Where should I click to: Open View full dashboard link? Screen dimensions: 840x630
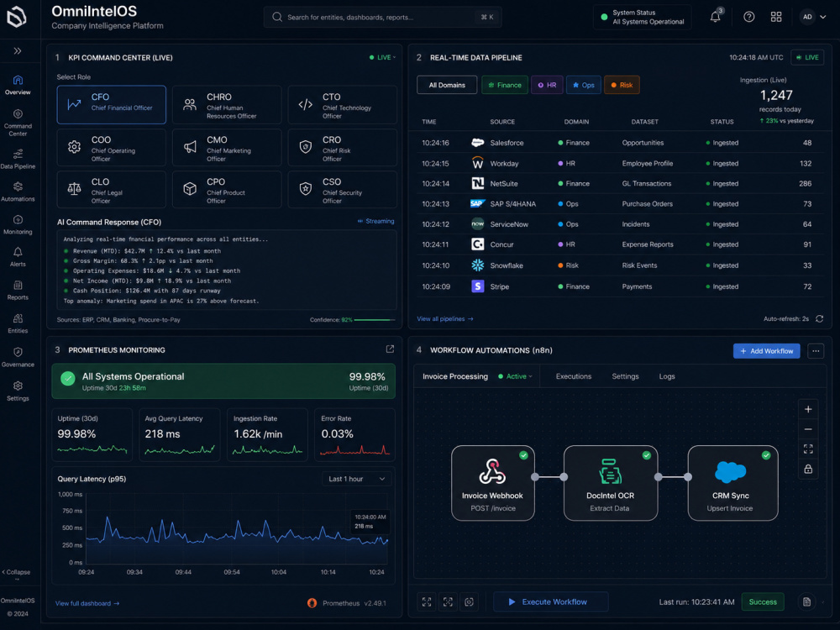87,603
